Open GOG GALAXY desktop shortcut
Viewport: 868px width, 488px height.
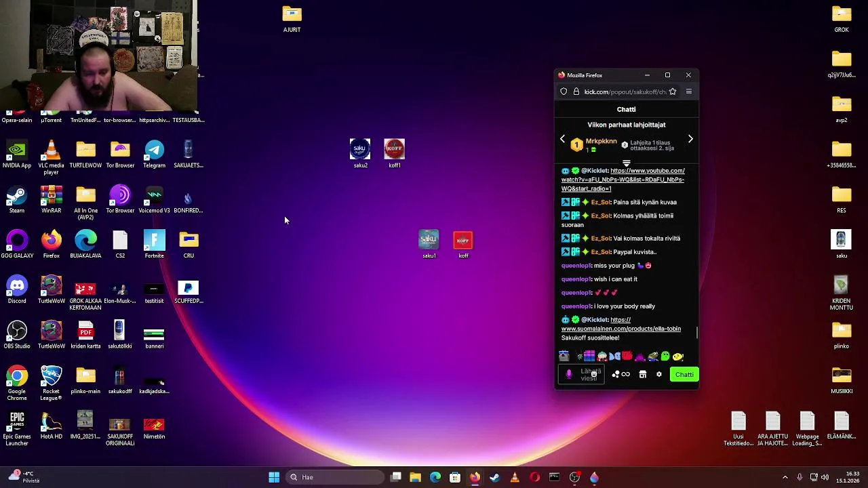(17, 244)
